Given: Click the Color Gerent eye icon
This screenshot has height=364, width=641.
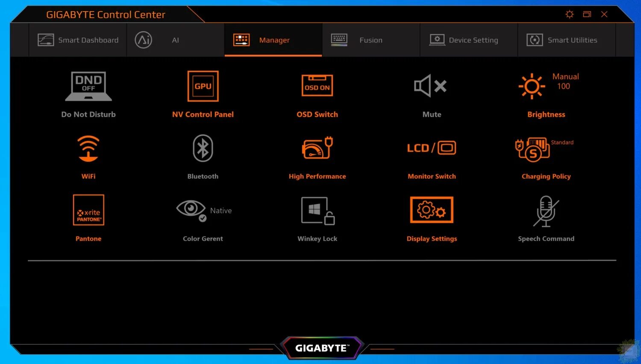Looking at the screenshot, I should pos(191,210).
